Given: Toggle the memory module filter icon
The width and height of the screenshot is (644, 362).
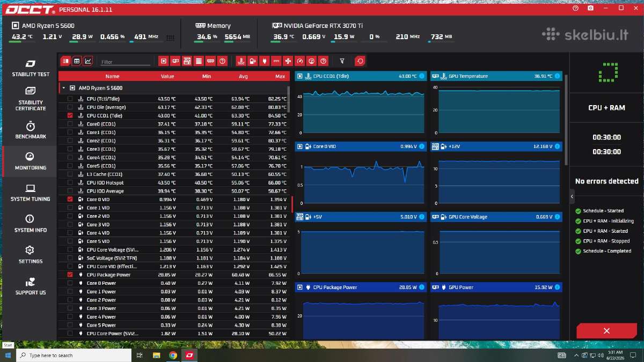Looking at the screenshot, I should (210, 61).
